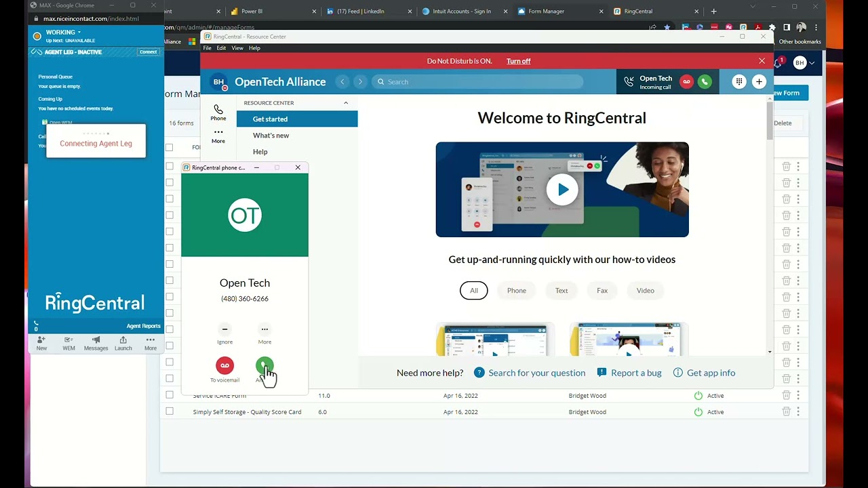Expand BH user menu chevron in Form Manager
The image size is (868, 488).
[812, 63]
